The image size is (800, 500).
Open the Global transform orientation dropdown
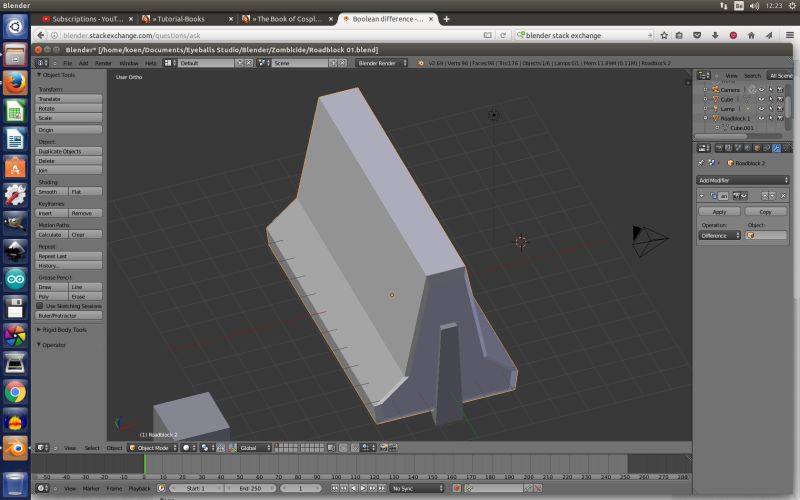pos(254,448)
